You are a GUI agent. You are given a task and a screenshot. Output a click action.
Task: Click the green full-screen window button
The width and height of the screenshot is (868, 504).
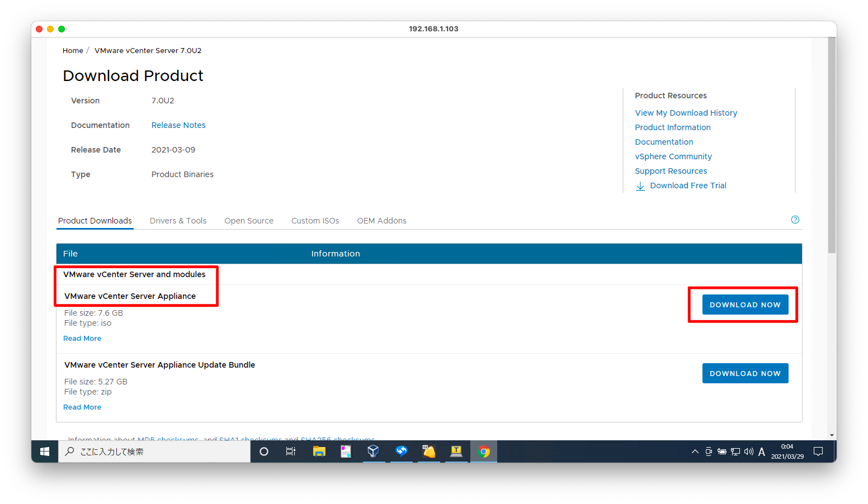[x=62, y=29]
